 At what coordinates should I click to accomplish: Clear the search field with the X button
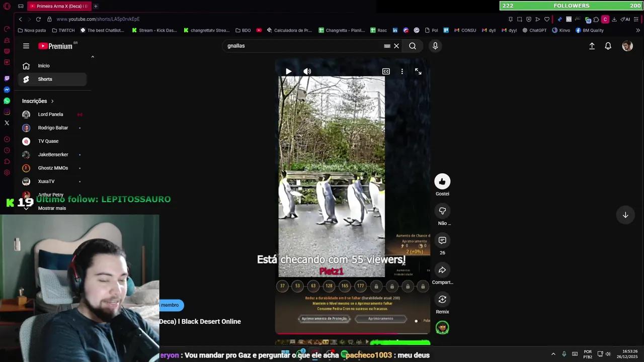pos(396,46)
